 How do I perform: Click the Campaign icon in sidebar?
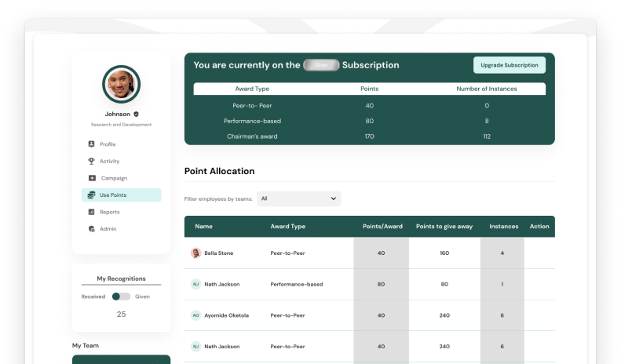click(92, 178)
